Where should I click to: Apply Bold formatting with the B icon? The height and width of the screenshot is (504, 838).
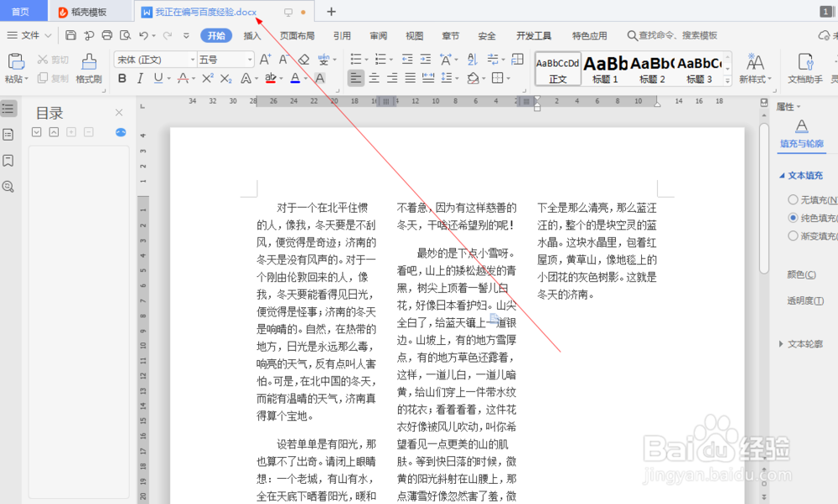(x=122, y=77)
